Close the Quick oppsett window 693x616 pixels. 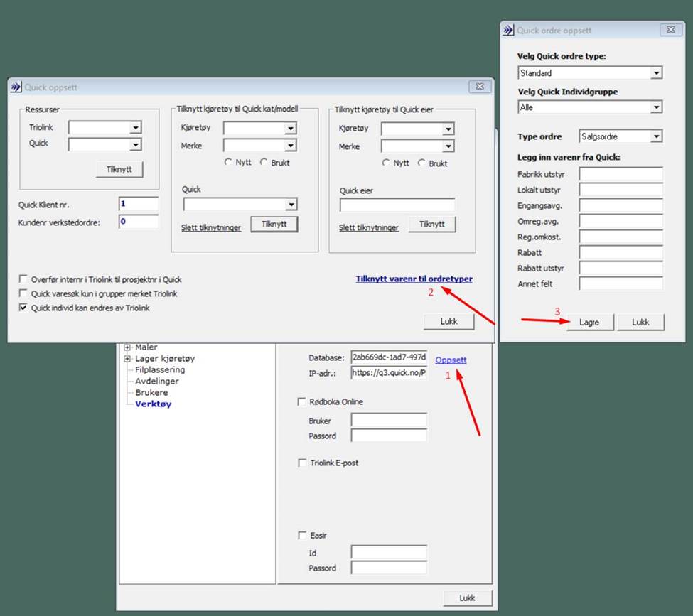(x=479, y=87)
